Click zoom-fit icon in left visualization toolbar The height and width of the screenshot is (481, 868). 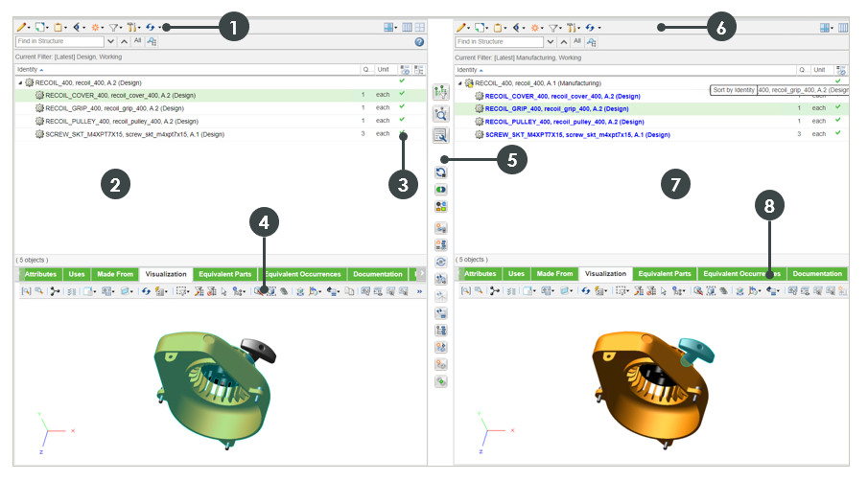[26, 291]
